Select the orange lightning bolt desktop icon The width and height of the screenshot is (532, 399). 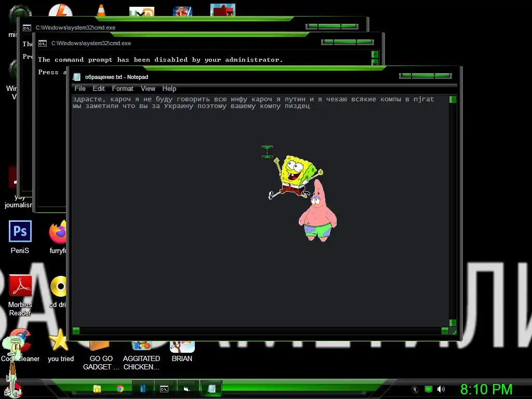point(60,10)
